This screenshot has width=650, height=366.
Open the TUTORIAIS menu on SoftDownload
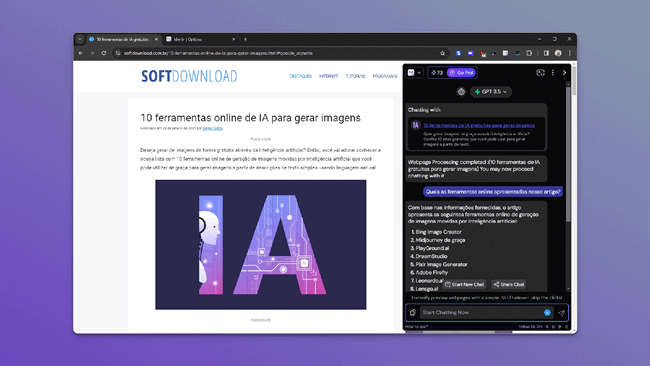click(x=355, y=76)
